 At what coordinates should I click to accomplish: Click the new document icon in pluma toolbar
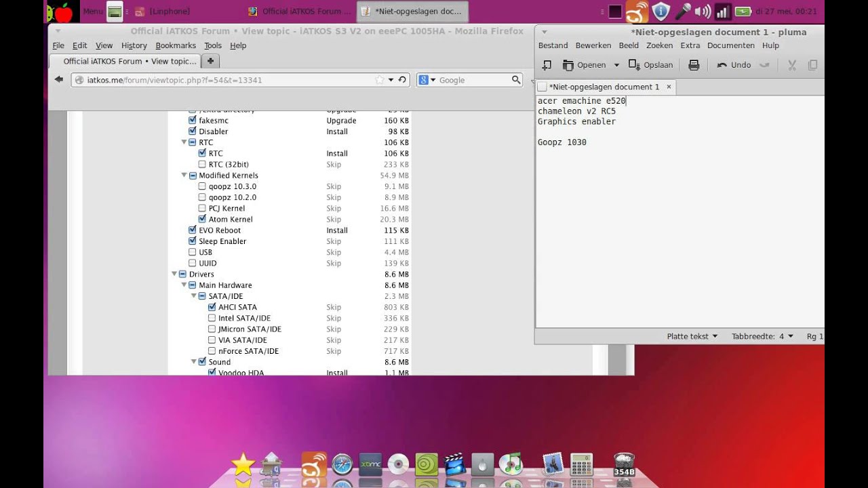547,65
